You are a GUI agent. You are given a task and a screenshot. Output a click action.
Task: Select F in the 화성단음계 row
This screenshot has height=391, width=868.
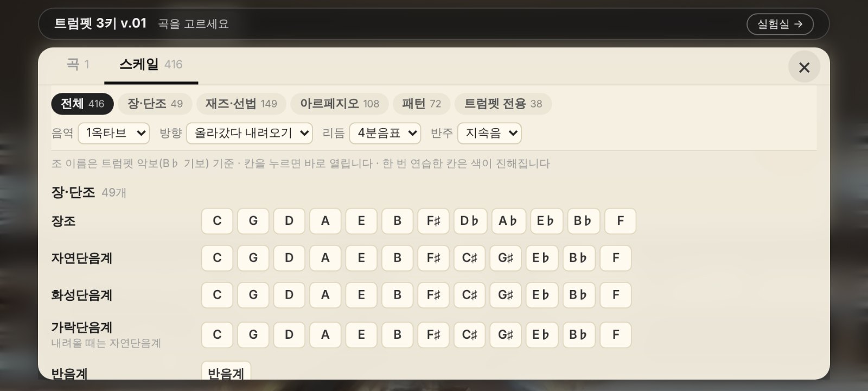click(616, 295)
